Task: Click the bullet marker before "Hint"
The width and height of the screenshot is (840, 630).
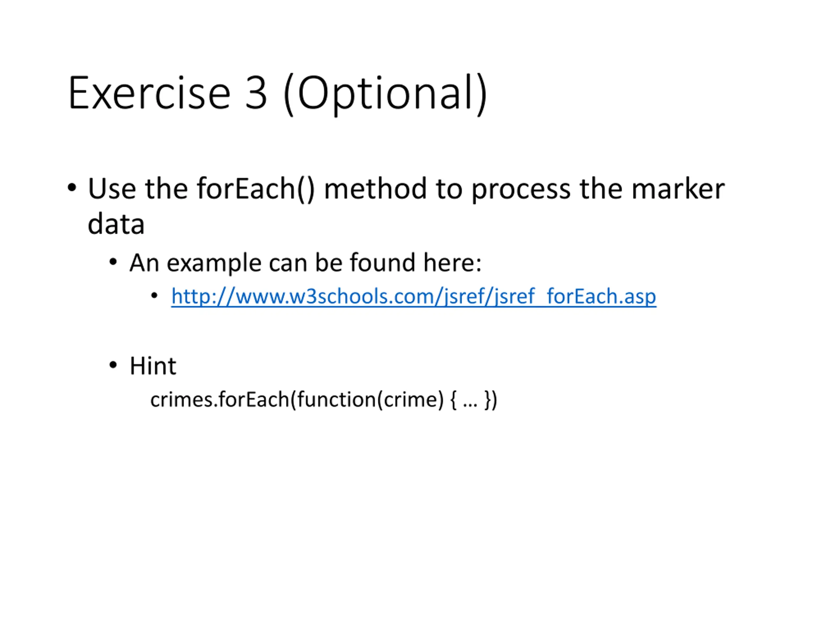Action: click(113, 365)
